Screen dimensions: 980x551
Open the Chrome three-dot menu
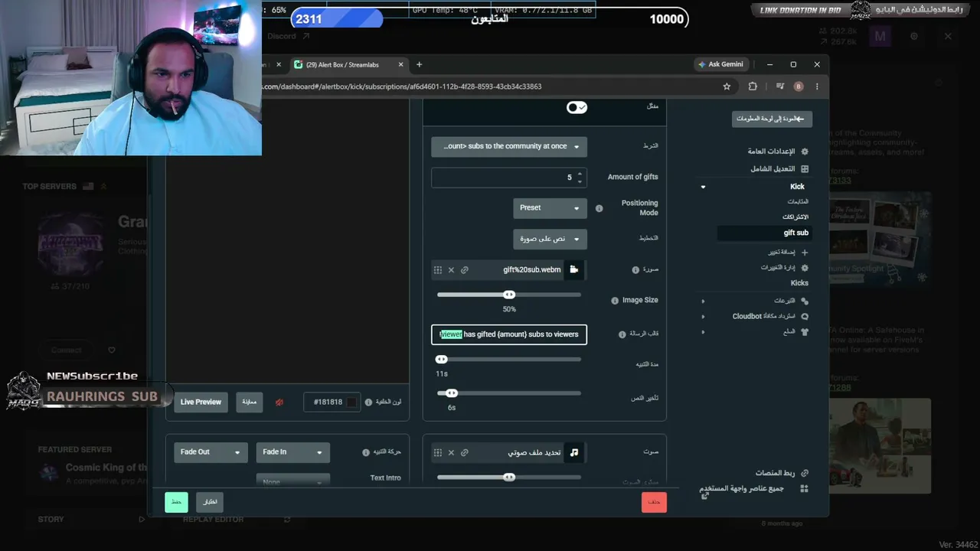(818, 86)
